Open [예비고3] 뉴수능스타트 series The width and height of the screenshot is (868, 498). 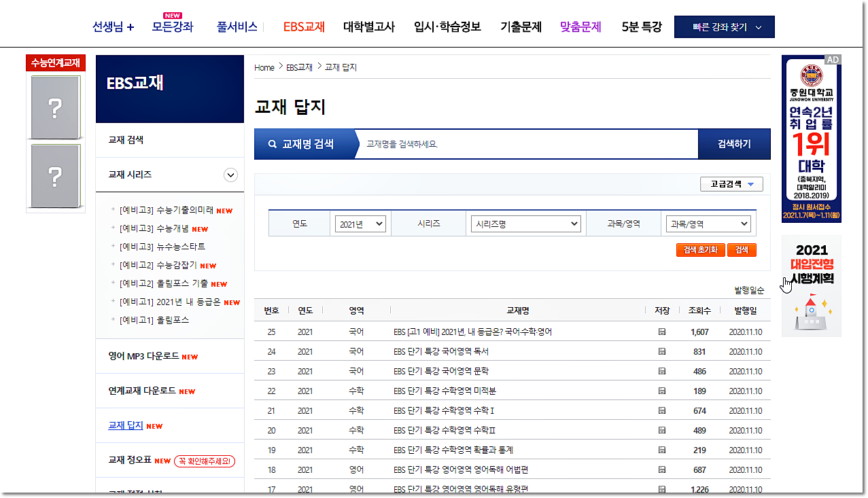pos(162,247)
